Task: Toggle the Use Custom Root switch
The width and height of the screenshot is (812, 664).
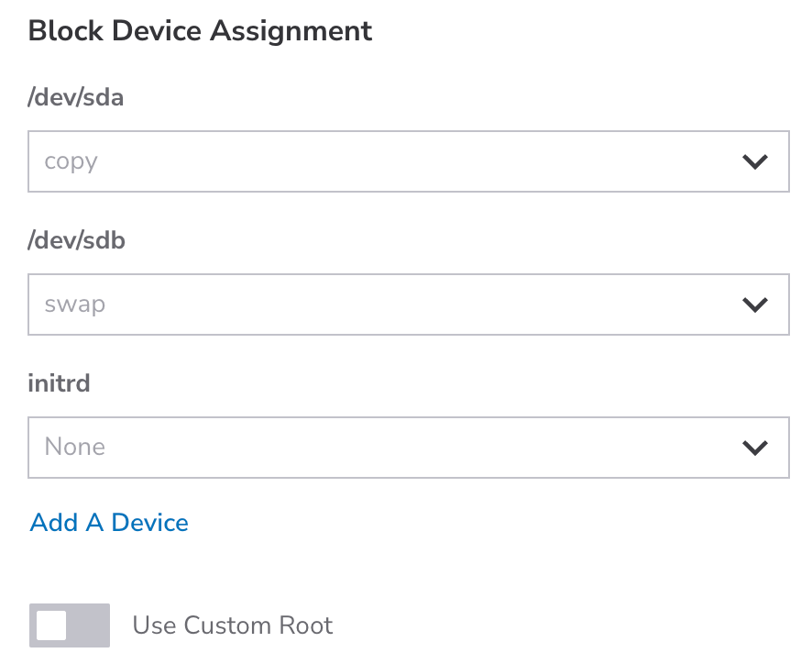Action: (x=70, y=625)
